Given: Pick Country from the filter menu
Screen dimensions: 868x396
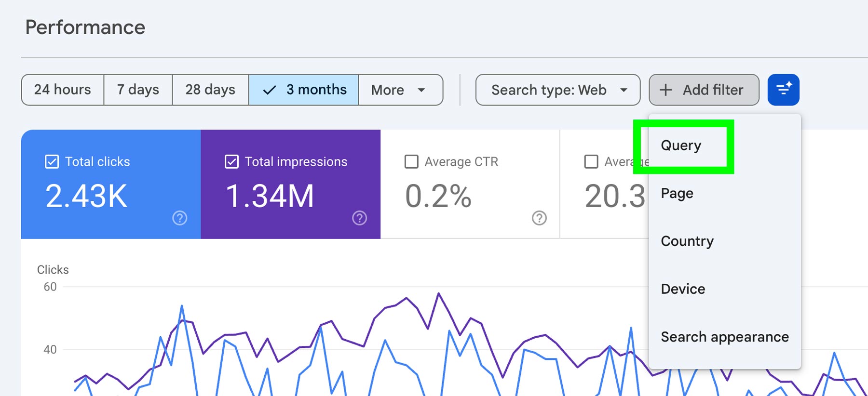Looking at the screenshot, I should [687, 241].
